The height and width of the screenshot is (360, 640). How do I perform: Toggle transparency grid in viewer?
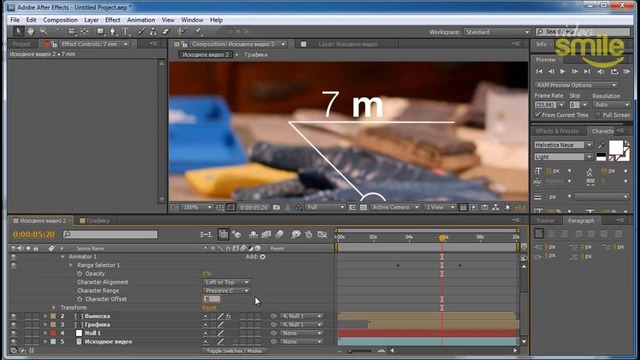pos(363,207)
